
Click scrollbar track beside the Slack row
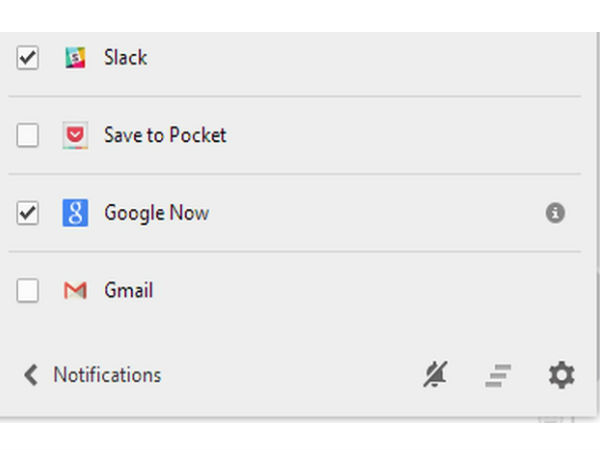[598, 58]
